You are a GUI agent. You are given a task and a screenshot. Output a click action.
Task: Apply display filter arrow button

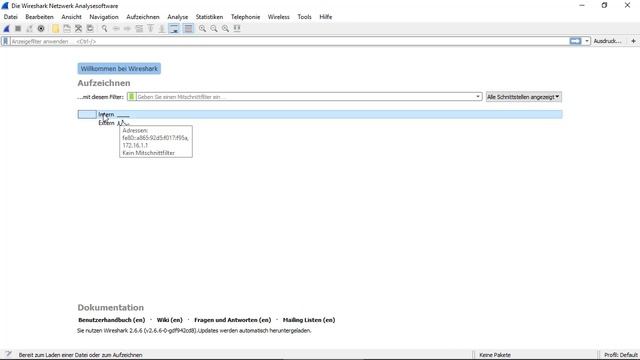[x=575, y=41]
